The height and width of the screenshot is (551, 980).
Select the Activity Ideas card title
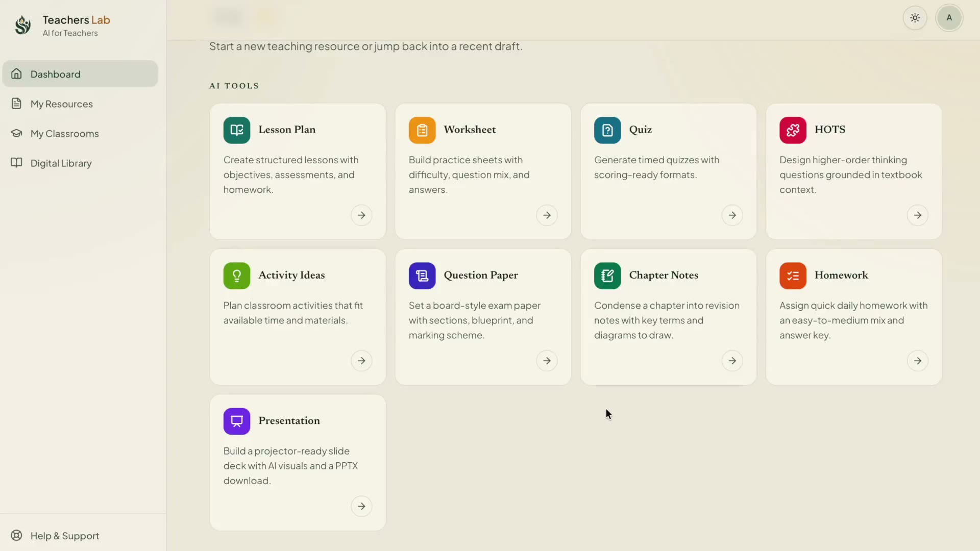291,275
